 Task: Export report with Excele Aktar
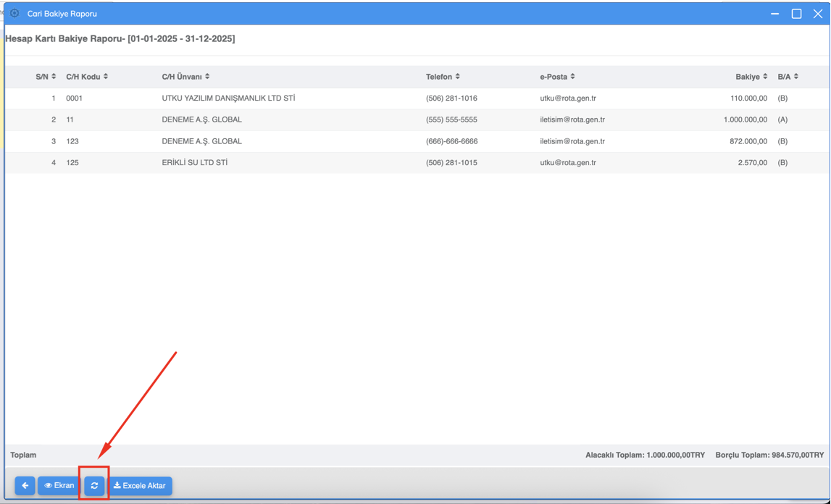click(x=140, y=486)
